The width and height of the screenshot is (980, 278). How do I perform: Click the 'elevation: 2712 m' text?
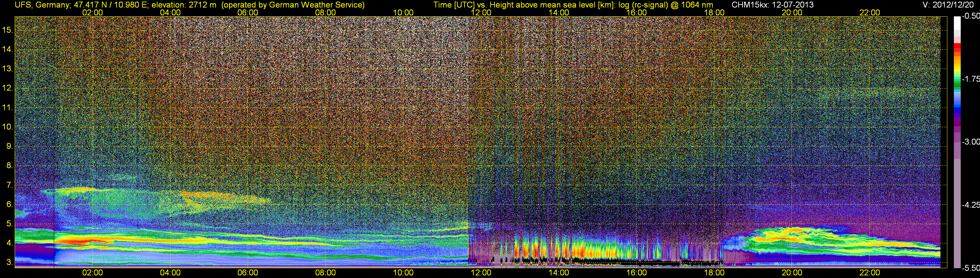point(184,5)
